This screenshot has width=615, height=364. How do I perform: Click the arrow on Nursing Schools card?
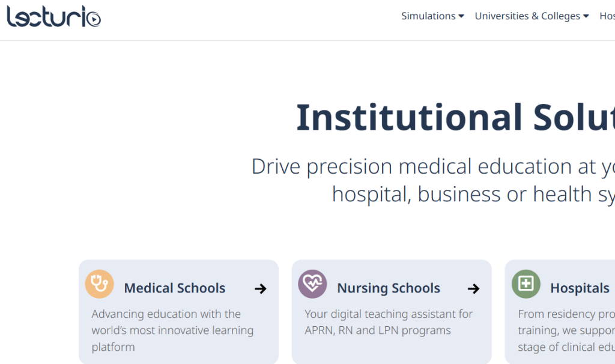(473, 289)
